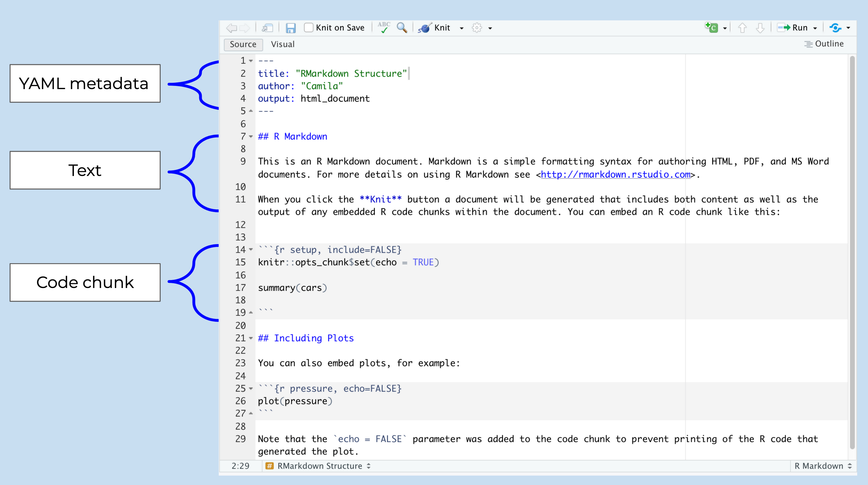This screenshot has height=485, width=868.
Task: Click the orange hash section icon
Action: [269, 466]
